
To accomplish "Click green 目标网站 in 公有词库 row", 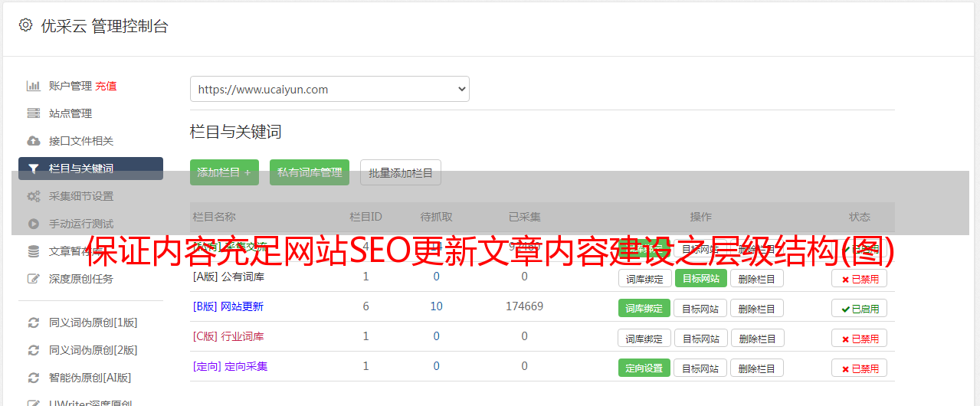I will point(701,279).
